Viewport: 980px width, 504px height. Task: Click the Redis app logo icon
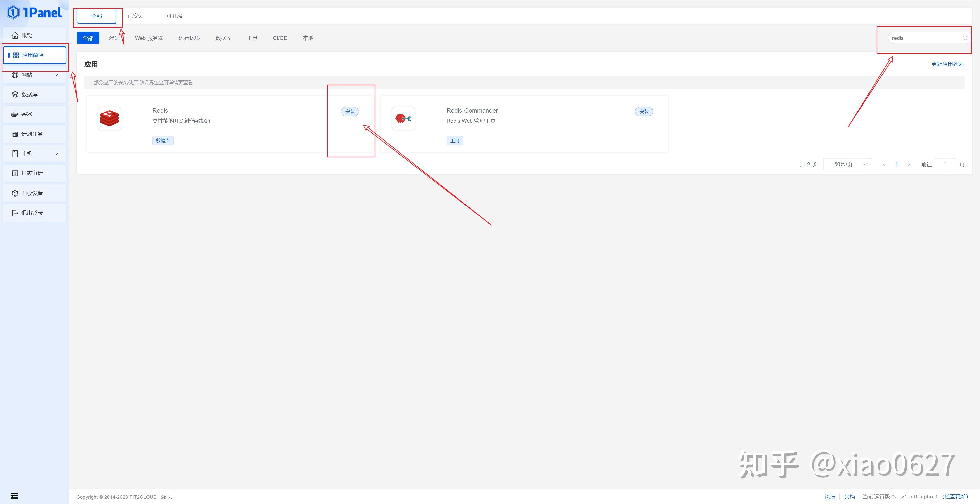[109, 118]
